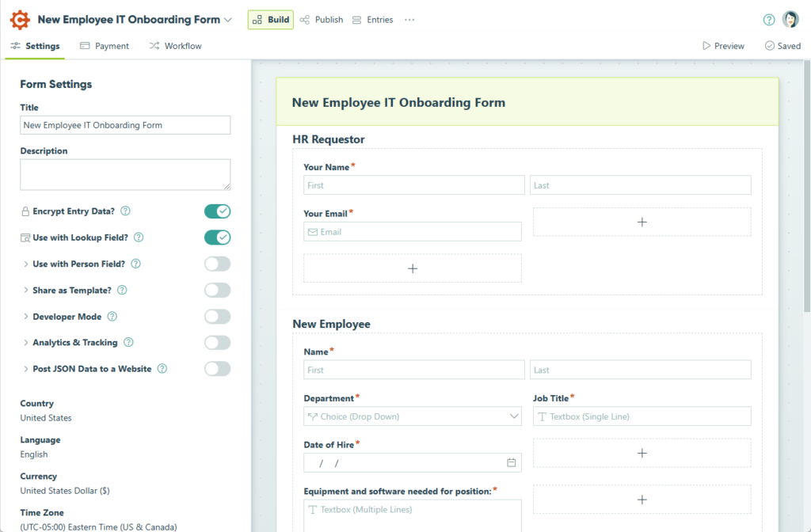Image resolution: width=811 pixels, height=532 pixels.
Task: Click the Preview button
Action: [723, 46]
